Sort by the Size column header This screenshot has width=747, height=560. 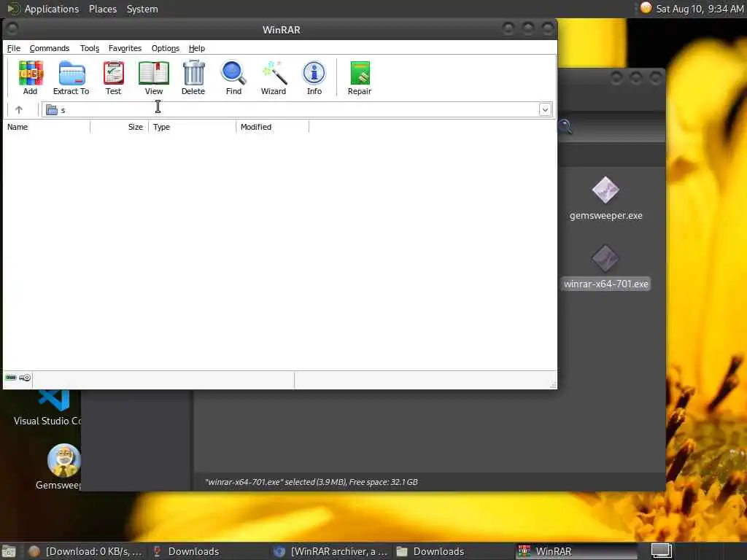click(120, 127)
